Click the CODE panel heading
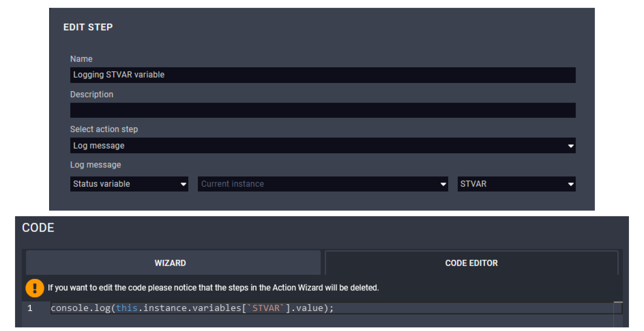This screenshot has height=331, width=644. tap(38, 228)
